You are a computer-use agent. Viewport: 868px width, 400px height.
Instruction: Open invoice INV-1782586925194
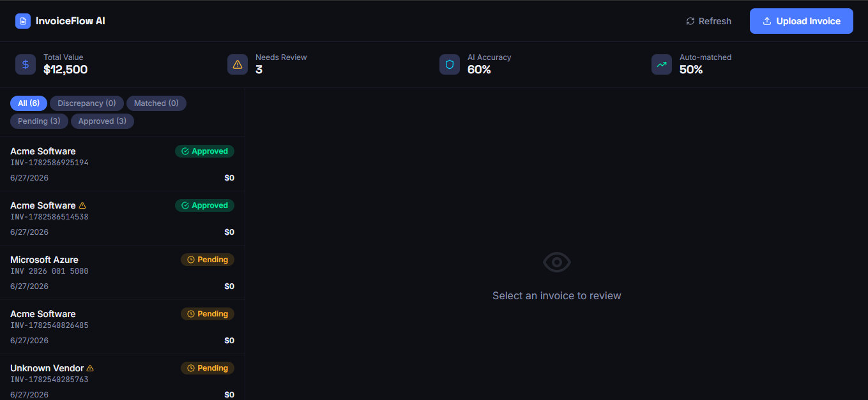coord(122,164)
